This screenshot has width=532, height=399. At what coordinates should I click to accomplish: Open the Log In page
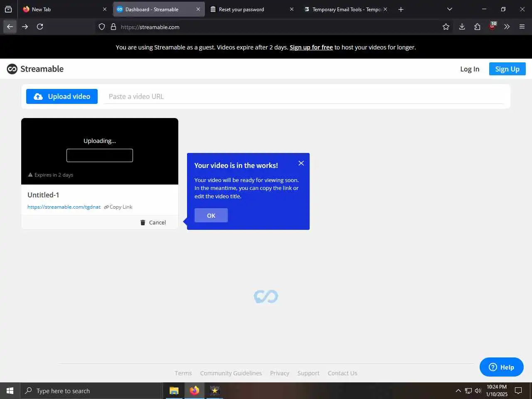click(x=470, y=69)
